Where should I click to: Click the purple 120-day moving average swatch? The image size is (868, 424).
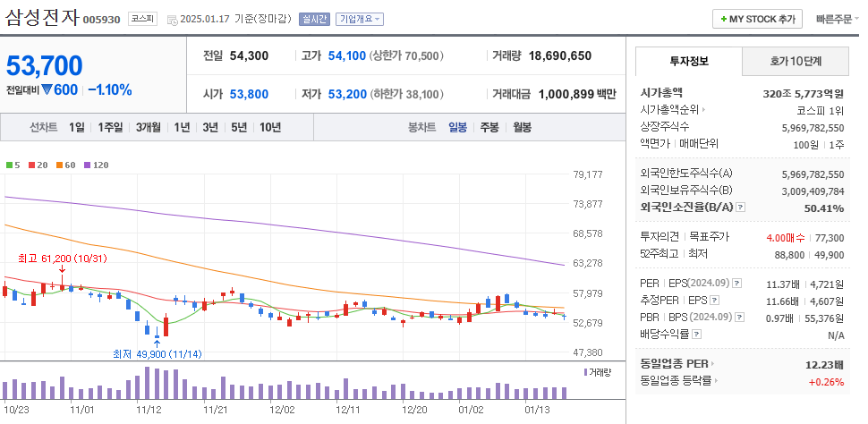(x=87, y=165)
